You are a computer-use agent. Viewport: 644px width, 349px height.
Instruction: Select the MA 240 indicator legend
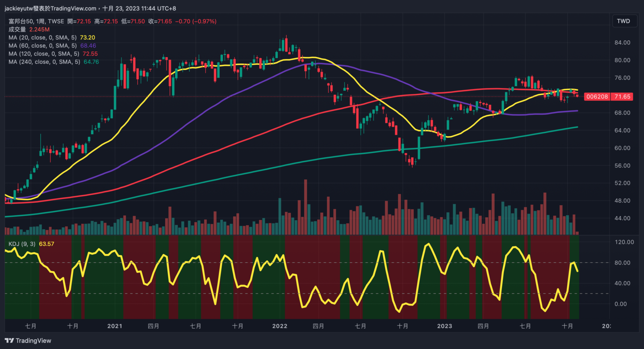pos(44,62)
